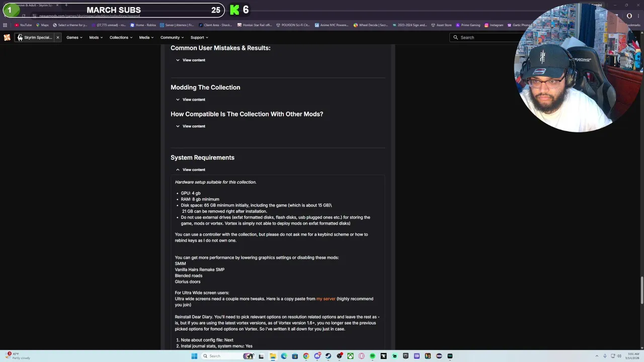
Task: Open the Media dropdown menu
Action: click(146, 37)
